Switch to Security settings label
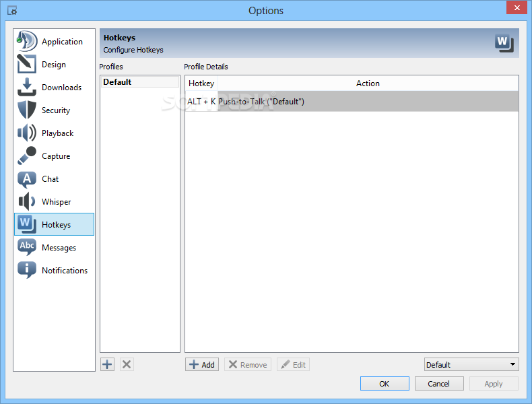This screenshot has width=532, height=404. click(56, 110)
